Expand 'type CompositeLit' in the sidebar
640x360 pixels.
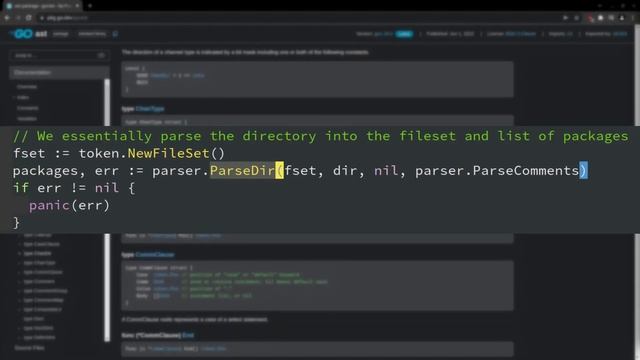41,310
